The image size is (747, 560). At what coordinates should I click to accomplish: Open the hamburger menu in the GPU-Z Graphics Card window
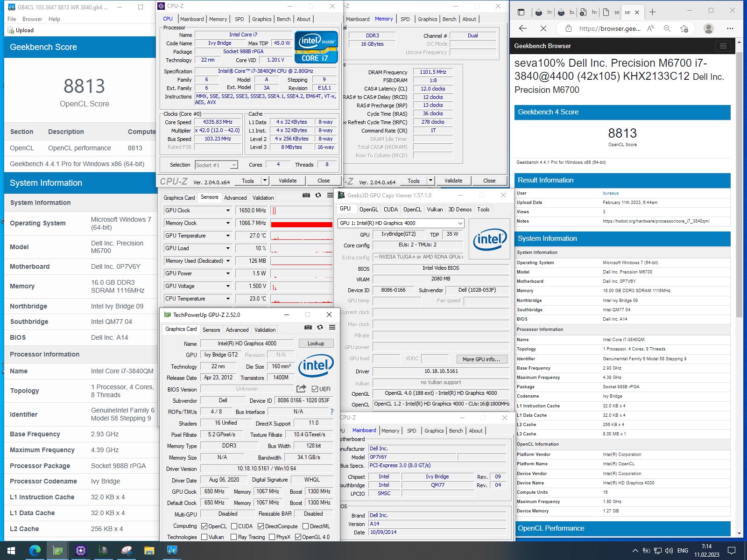[x=332, y=328]
